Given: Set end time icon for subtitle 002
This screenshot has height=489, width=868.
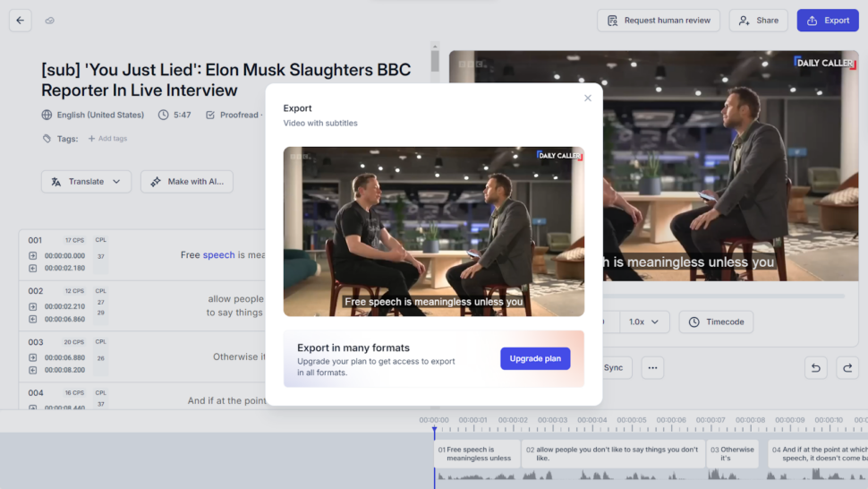Looking at the screenshot, I should (32, 319).
